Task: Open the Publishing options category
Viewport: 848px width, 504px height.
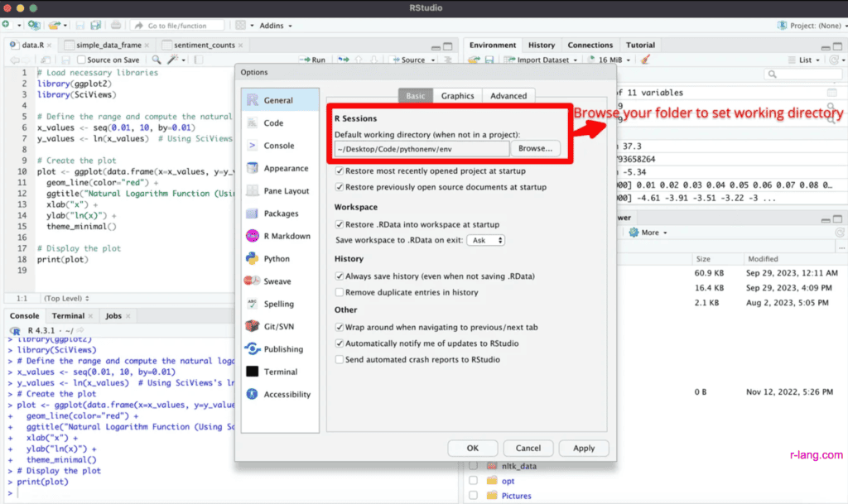Action: [x=280, y=349]
